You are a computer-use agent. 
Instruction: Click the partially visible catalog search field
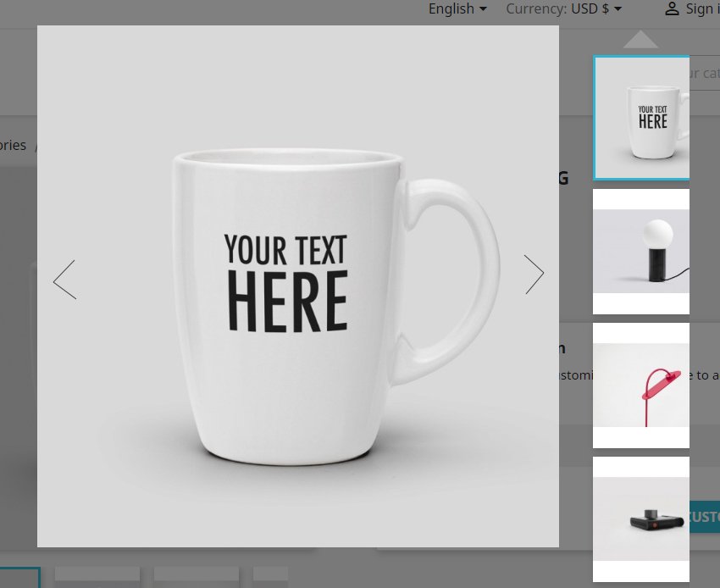pos(705,74)
